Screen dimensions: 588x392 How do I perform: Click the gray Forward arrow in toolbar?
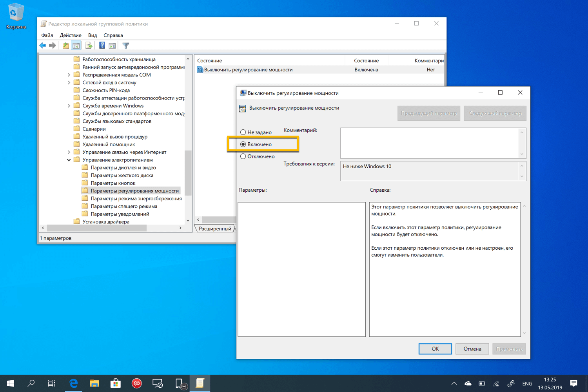pos(53,45)
